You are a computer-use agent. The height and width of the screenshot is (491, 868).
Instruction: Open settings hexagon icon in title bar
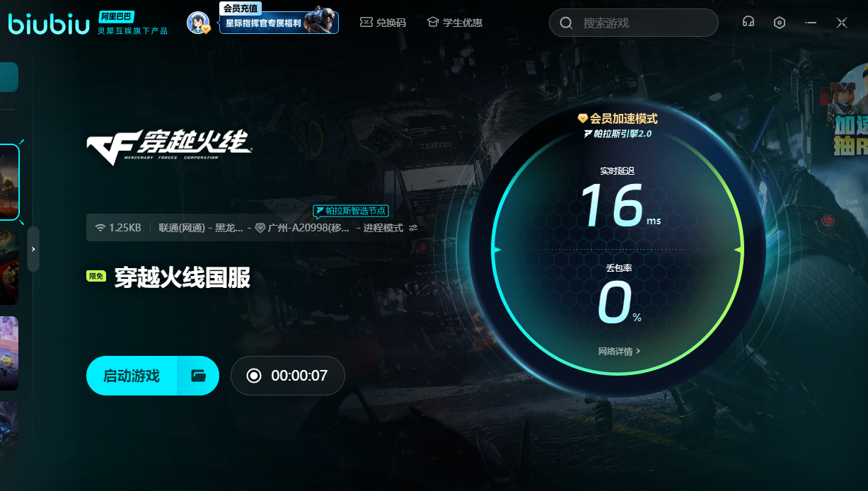point(779,23)
